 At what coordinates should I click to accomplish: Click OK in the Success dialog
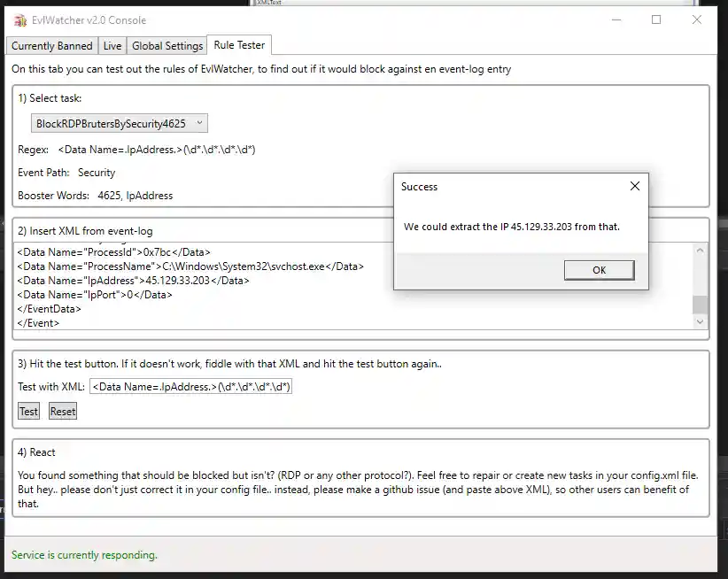pyautogui.click(x=599, y=270)
